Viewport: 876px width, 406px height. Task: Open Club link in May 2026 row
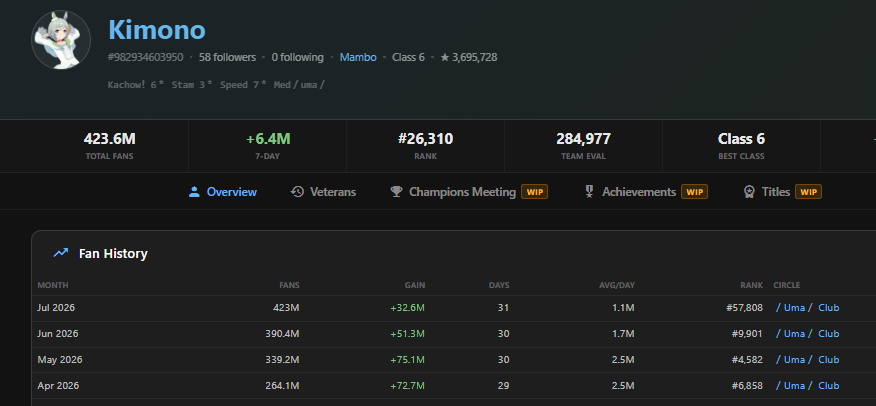click(x=829, y=360)
